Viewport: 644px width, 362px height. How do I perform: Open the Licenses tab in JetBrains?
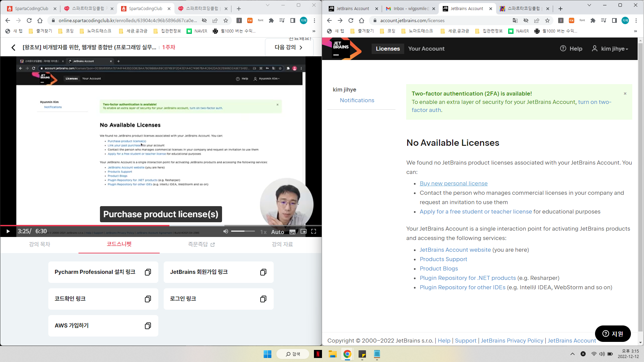(x=388, y=49)
